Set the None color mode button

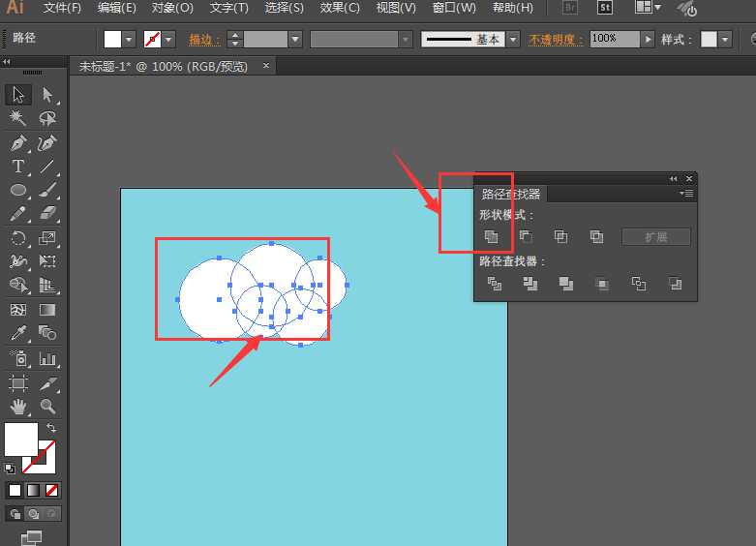[51, 490]
